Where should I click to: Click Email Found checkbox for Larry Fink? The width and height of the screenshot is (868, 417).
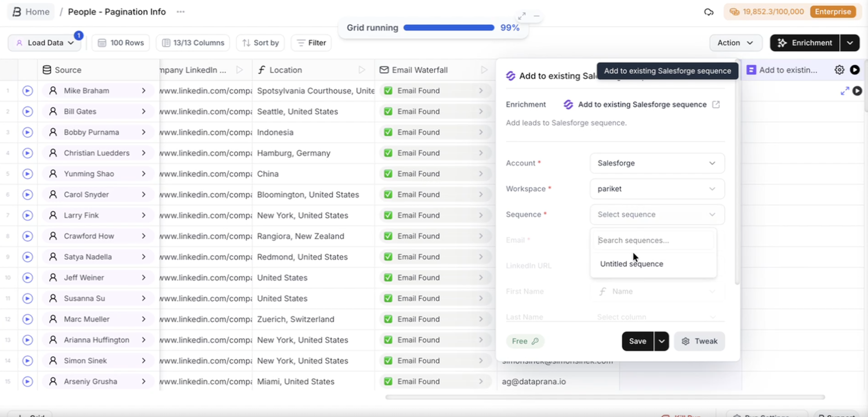pyautogui.click(x=388, y=215)
